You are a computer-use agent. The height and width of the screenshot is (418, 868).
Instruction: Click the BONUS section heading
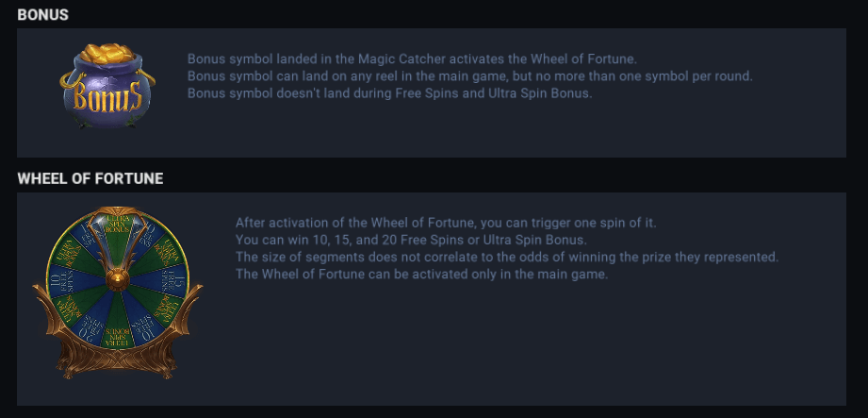pyautogui.click(x=42, y=15)
